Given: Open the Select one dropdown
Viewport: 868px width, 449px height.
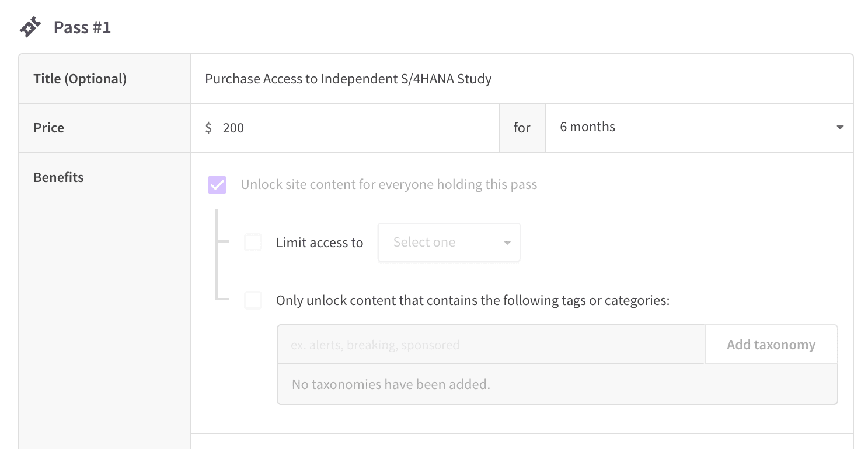Looking at the screenshot, I should pyautogui.click(x=449, y=243).
